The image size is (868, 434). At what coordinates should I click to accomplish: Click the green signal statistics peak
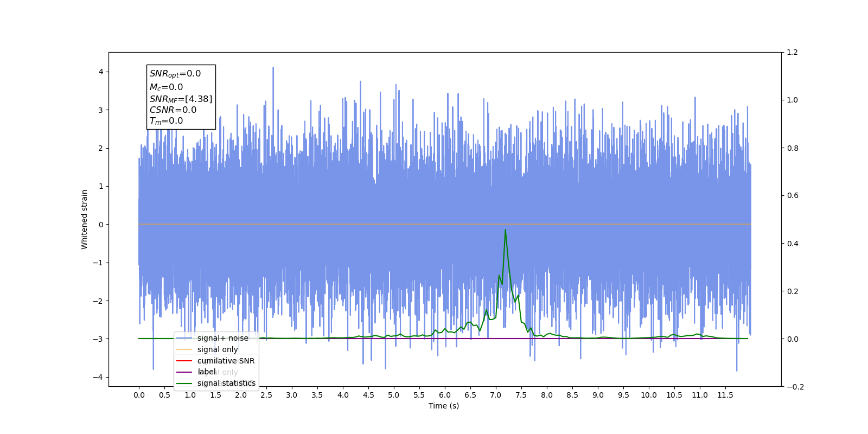point(505,230)
